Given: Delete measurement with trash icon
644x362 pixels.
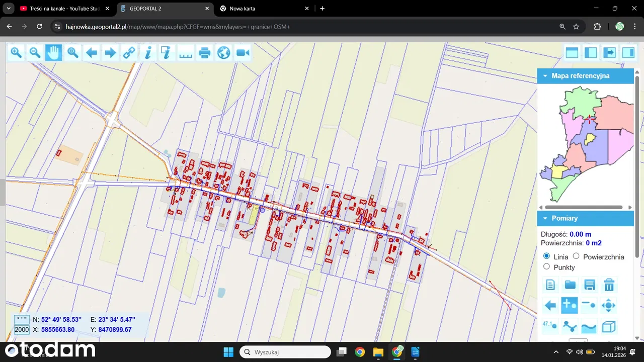Looking at the screenshot, I should tap(609, 285).
